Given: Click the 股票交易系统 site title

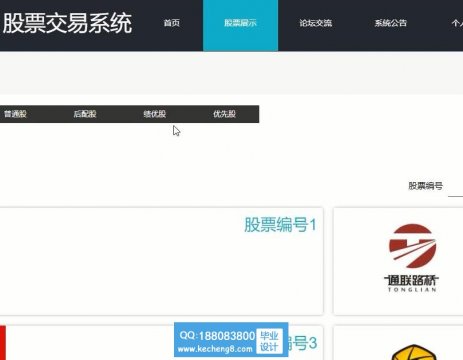Looking at the screenshot, I should (x=67, y=23).
